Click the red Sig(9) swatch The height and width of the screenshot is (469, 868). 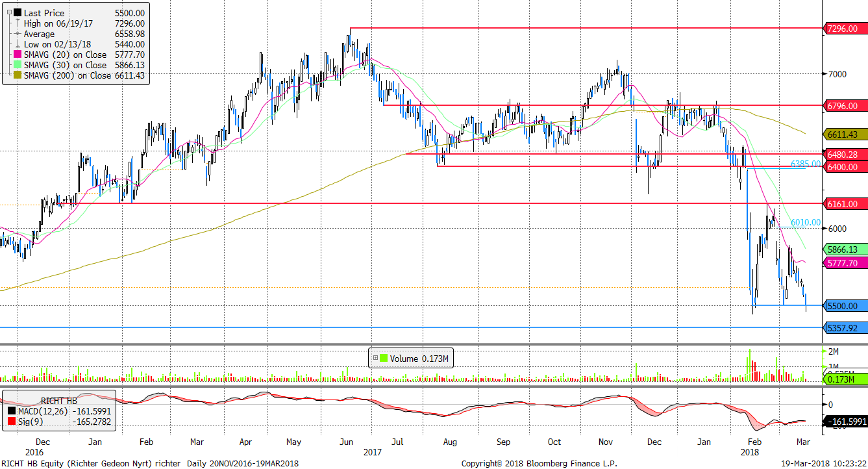click(x=11, y=422)
